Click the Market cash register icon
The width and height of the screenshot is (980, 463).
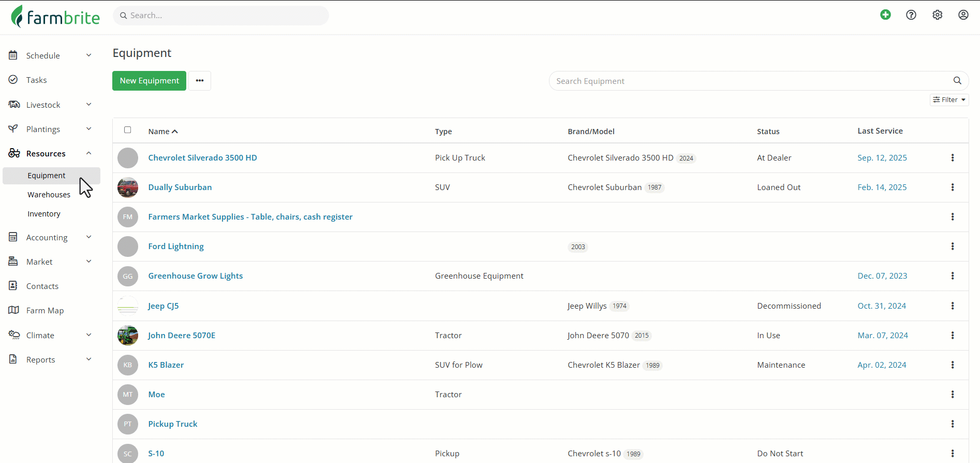(x=13, y=262)
